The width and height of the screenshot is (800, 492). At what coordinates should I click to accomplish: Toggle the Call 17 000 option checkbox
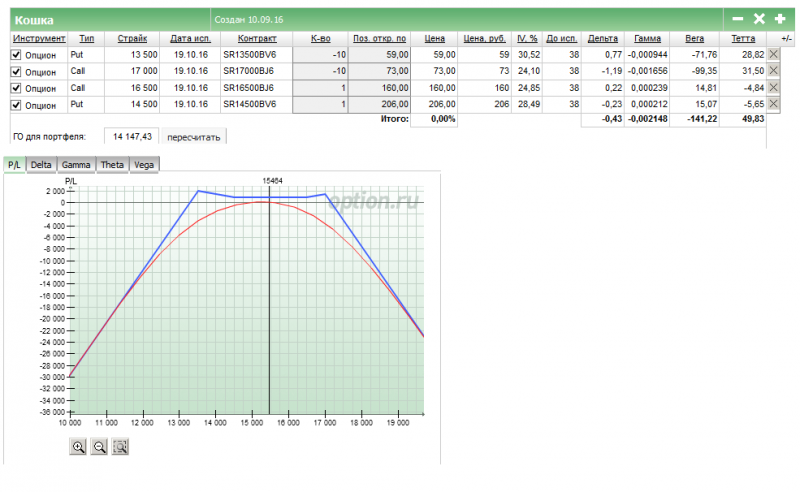pos(16,71)
